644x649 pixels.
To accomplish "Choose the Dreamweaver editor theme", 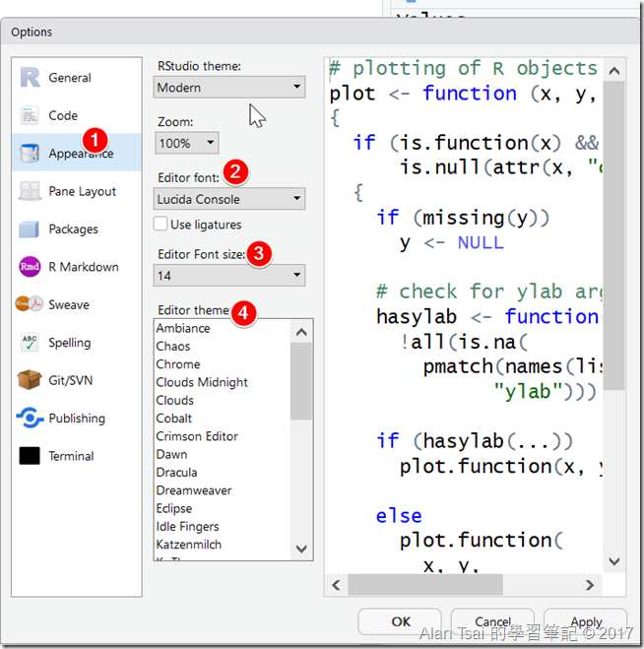I will point(223,490).
